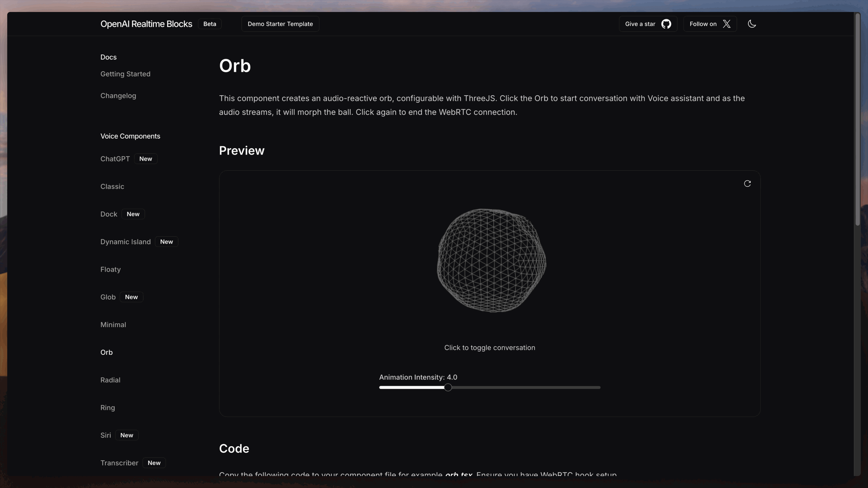Open the Siri component page
Screen dimensions: 868x488
pos(106,435)
